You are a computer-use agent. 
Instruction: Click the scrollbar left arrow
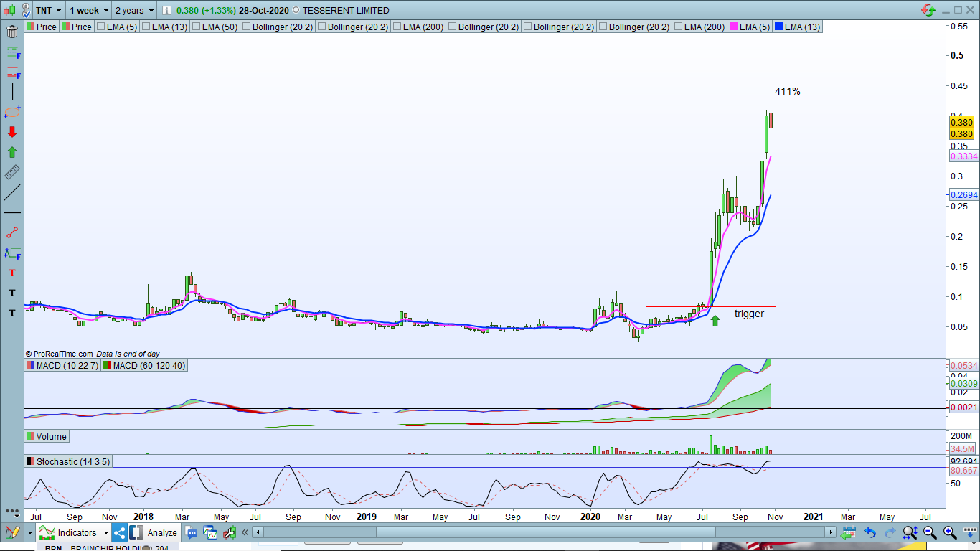coord(258,532)
